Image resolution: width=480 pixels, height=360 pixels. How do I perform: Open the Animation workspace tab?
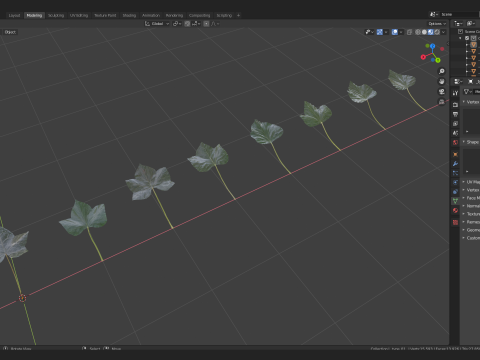151,15
